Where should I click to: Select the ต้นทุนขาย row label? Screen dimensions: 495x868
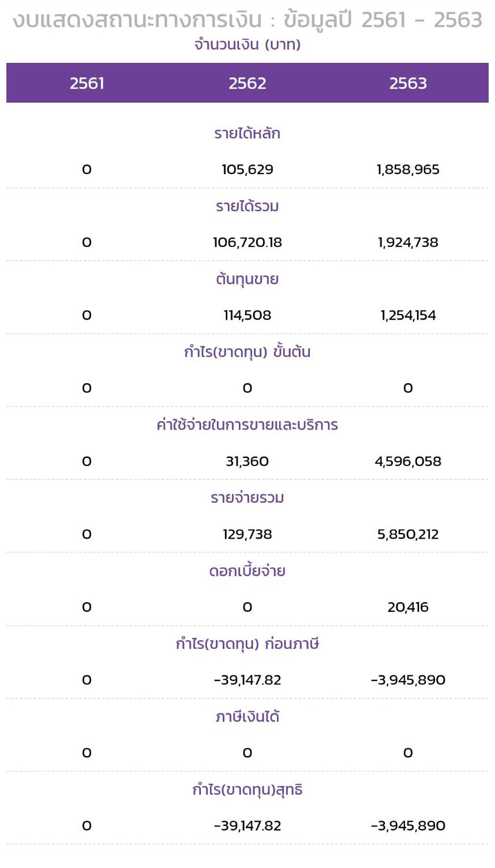click(x=247, y=279)
